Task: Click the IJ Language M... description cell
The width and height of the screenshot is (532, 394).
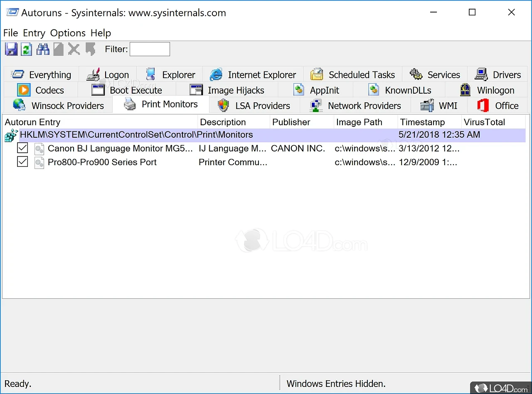Action: tap(233, 149)
